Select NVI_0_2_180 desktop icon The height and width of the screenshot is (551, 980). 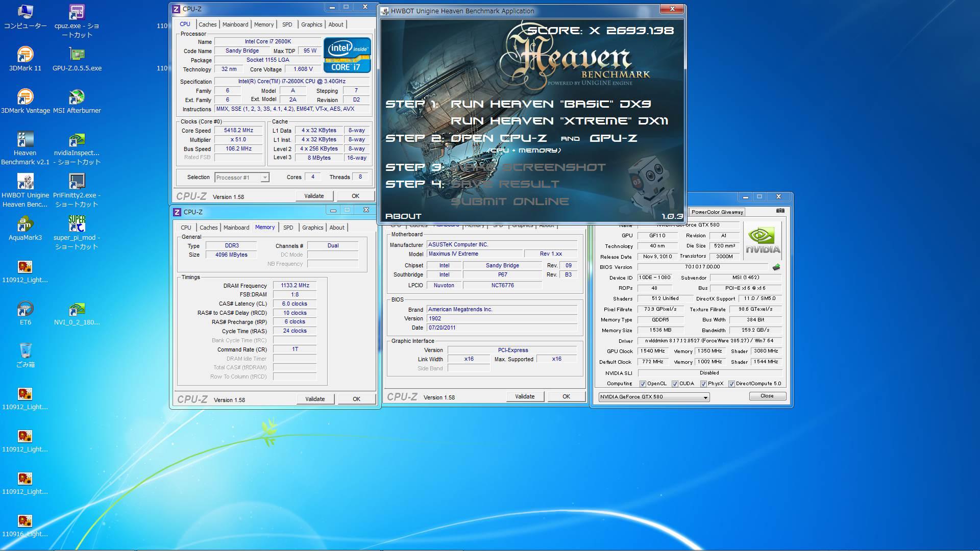point(77,313)
